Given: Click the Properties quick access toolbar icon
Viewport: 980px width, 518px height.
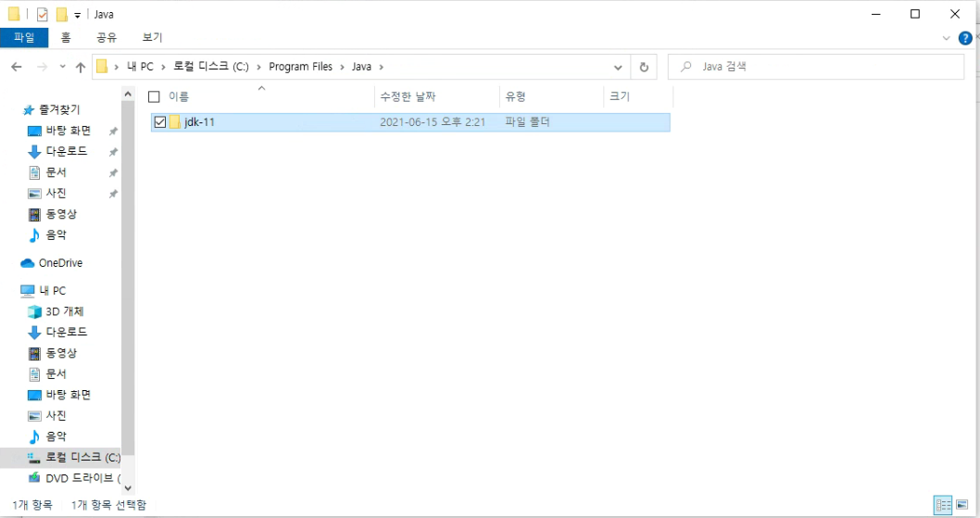Looking at the screenshot, I should [42, 15].
